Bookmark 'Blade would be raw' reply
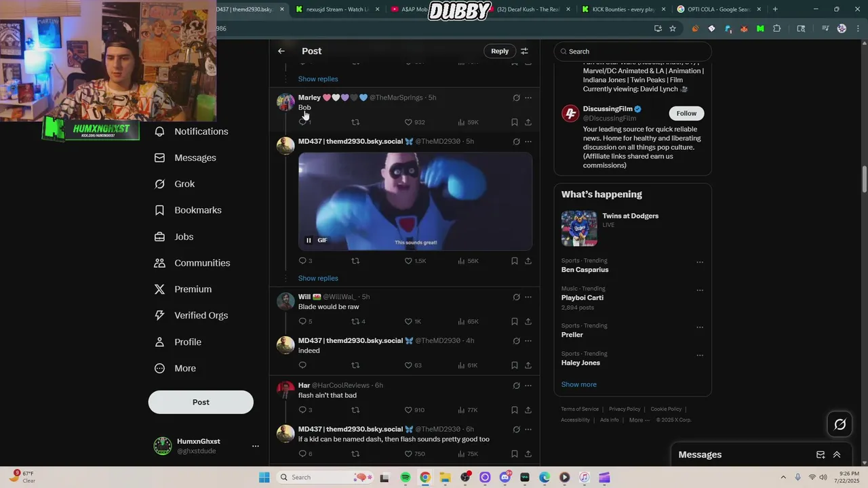 515,321
